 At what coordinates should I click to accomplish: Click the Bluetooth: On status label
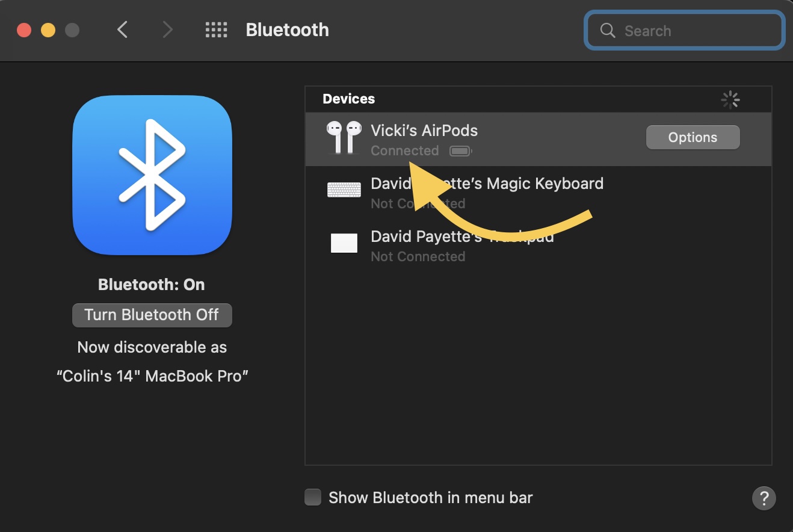click(152, 285)
